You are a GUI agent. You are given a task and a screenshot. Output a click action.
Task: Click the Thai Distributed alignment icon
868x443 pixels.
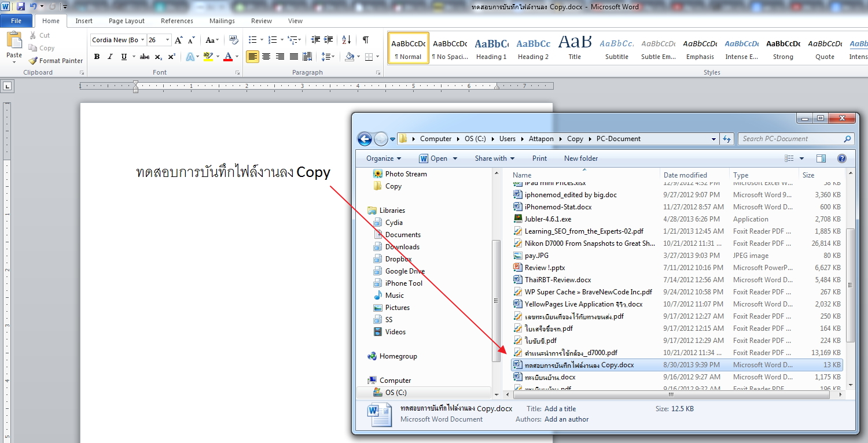click(x=308, y=57)
